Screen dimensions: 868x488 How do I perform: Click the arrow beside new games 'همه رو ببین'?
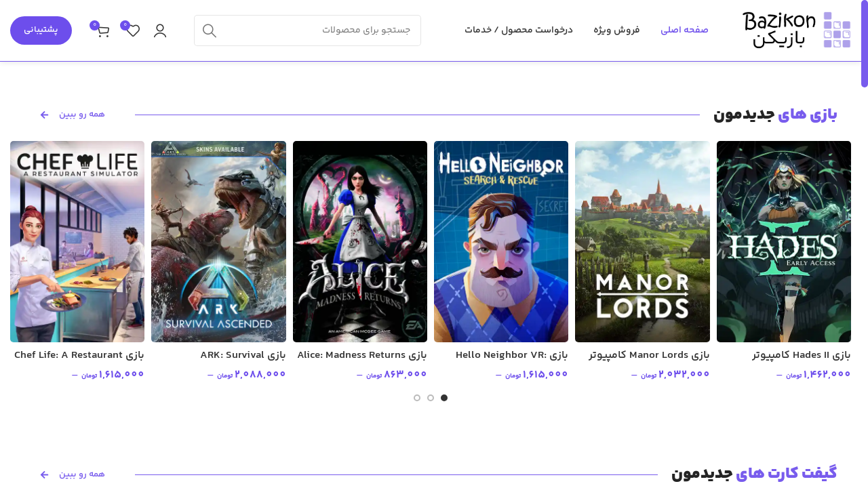point(45,115)
